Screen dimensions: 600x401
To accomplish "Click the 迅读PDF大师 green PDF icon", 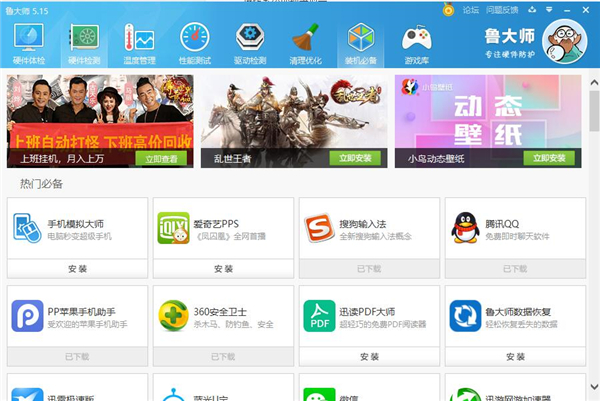I will coord(320,316).
